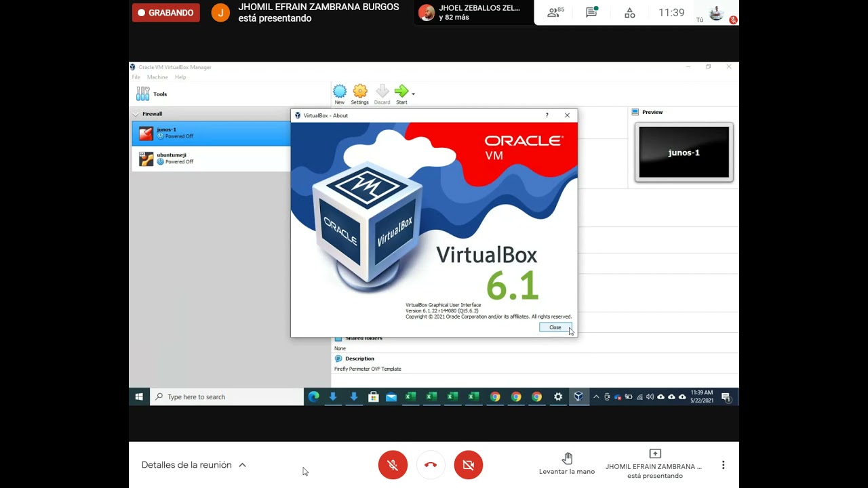This screenshot has width=868, height=488.
Task: Open the Windows notification center icon
Action: click(x=726, y=397)
